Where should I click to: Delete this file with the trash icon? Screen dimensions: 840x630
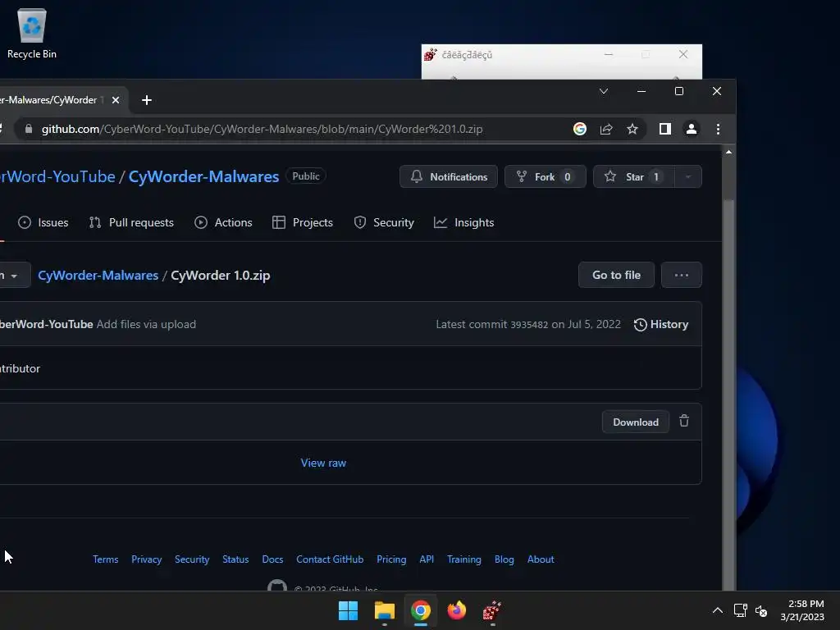(x=684, y=421)
